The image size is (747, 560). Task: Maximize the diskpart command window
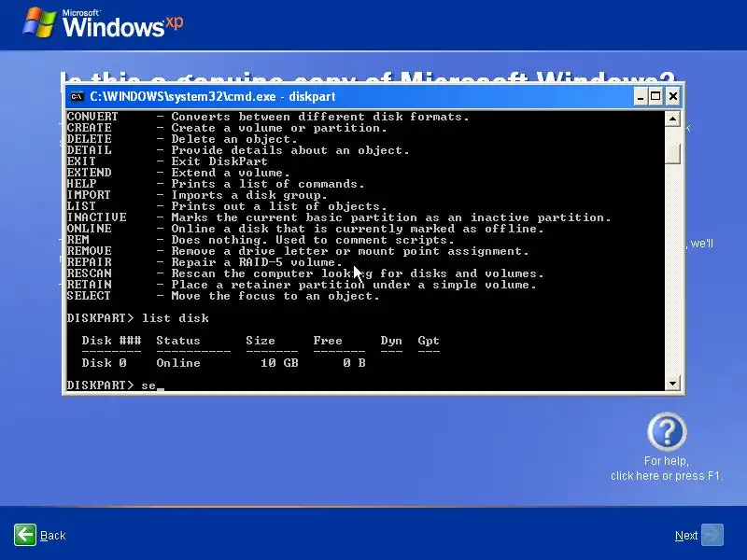tap(656, 97)
